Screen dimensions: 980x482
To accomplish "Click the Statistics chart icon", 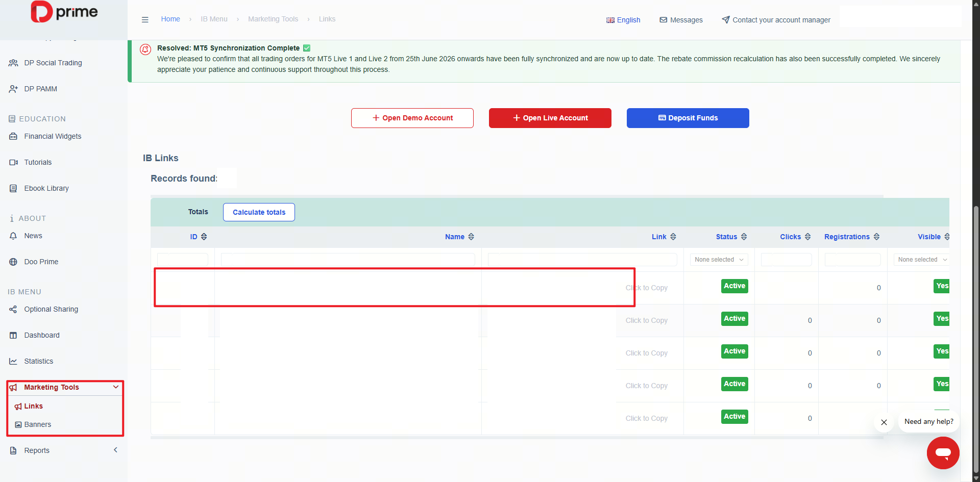I will point(13,361).
